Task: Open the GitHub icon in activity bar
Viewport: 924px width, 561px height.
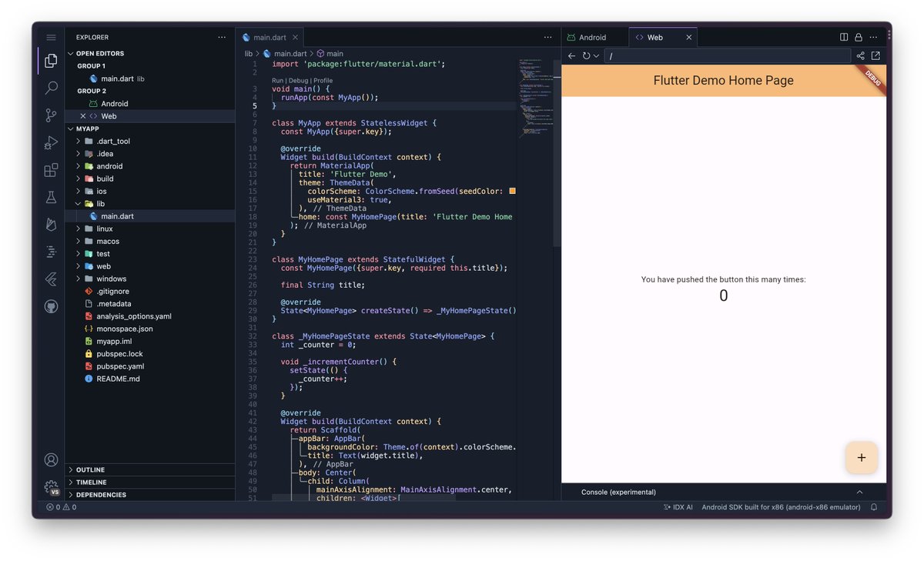Action: tap(51, 306)
